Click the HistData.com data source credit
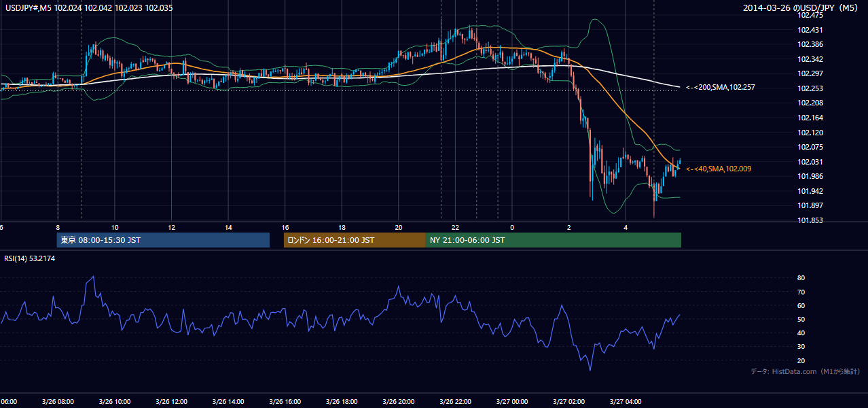The height and width of the screenshot is (408, 868). tap(805, 371)
